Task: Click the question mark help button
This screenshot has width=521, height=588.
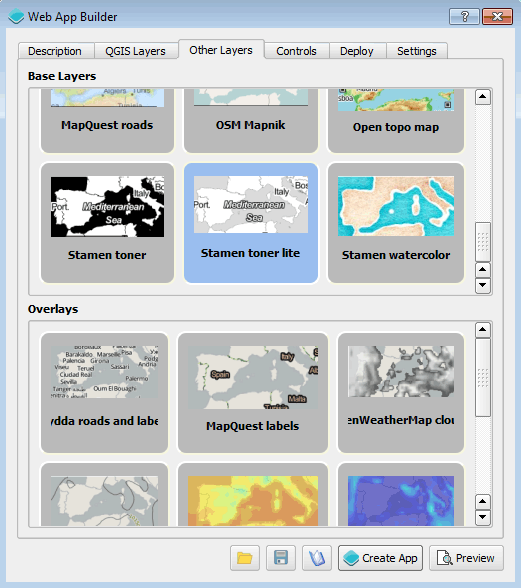Action: [464, 16]
